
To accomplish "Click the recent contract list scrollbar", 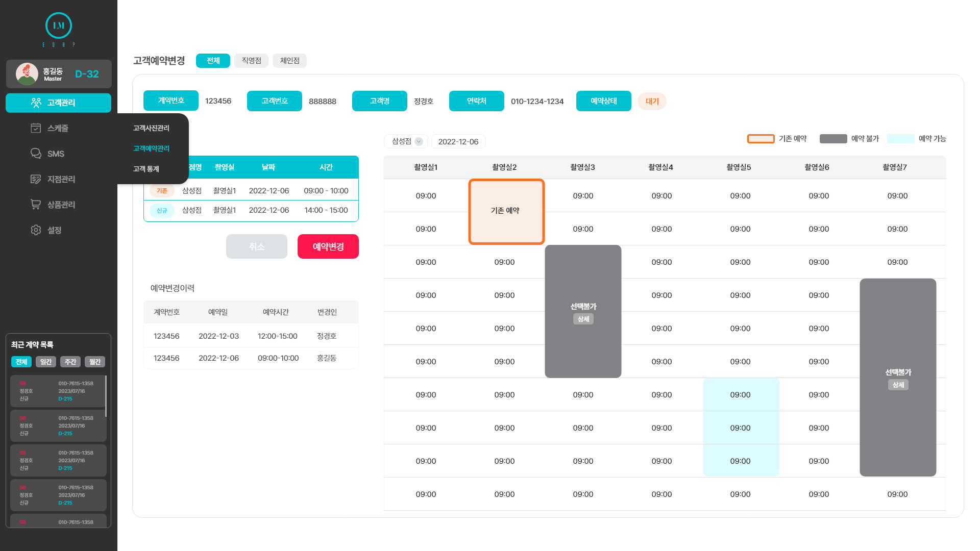I will click(106, 396).
